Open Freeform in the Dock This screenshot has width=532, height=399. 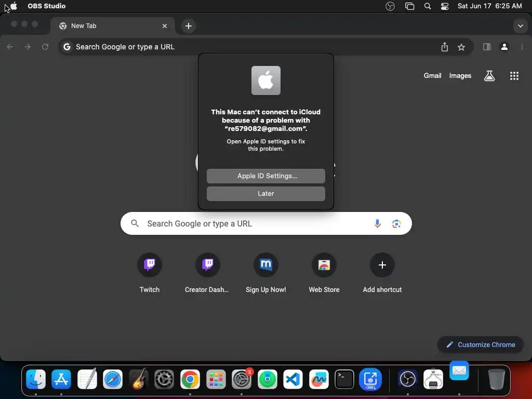pos(319,379)
